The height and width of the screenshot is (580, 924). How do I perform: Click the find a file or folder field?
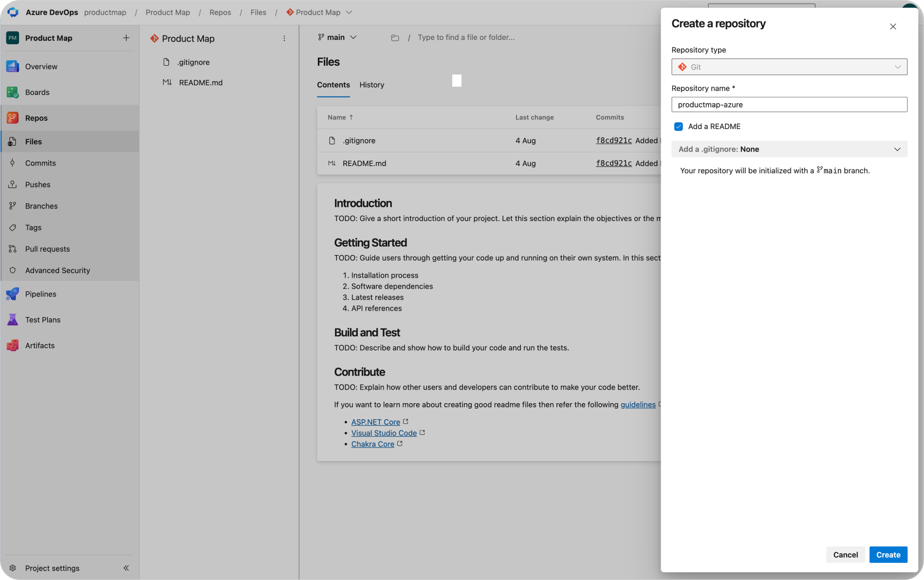click(x=466, y=37)
